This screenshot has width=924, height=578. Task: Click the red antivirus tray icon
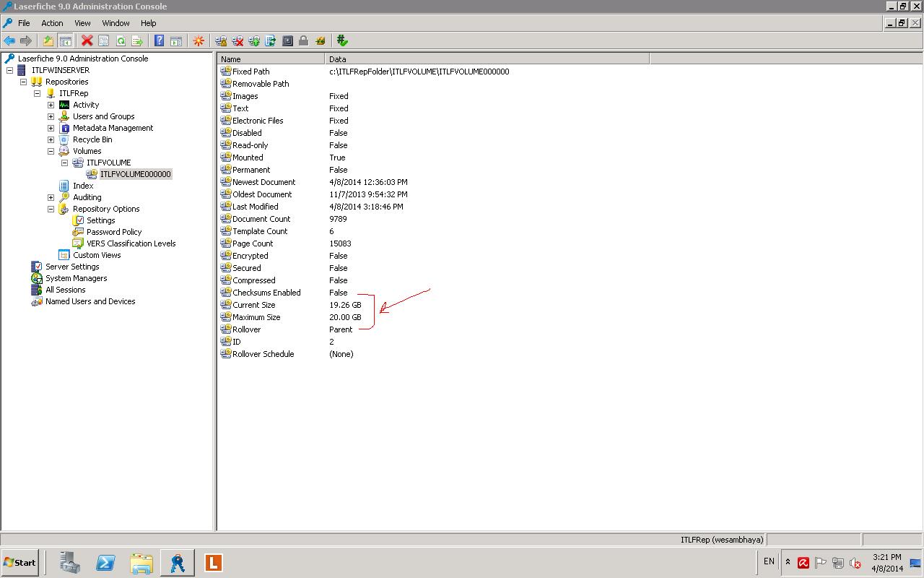pyautogui.click(x=803, y=563)
